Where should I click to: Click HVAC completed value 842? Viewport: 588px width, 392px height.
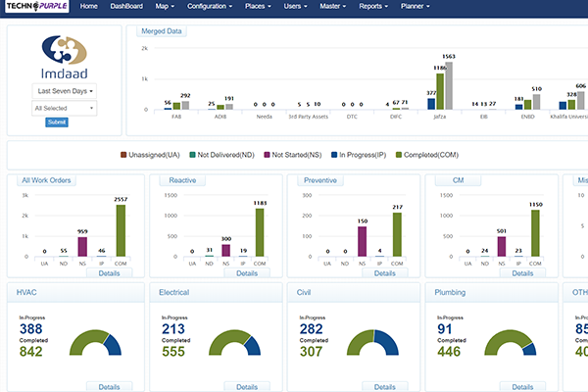tap(30, 352)
